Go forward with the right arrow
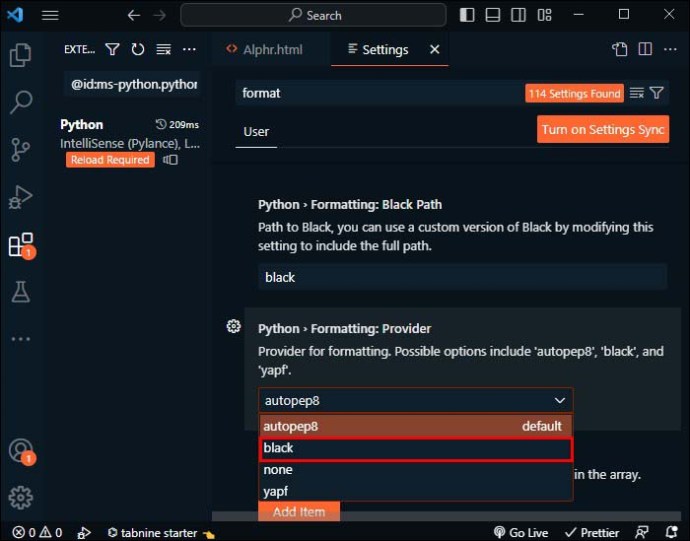The image size is (690, 541). coord(160,15)
